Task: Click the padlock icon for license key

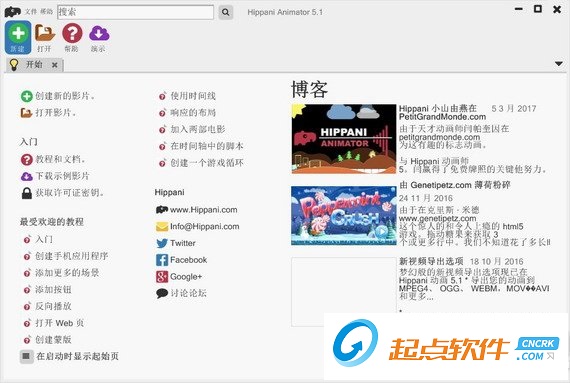Action: click(x=27, y=193)
